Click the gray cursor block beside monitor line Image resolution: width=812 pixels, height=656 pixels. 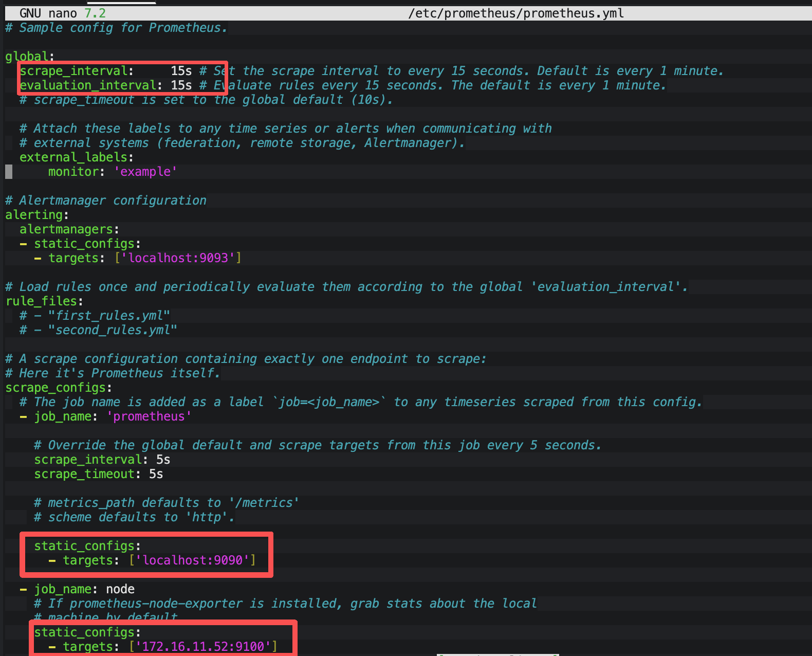point(9,172)
